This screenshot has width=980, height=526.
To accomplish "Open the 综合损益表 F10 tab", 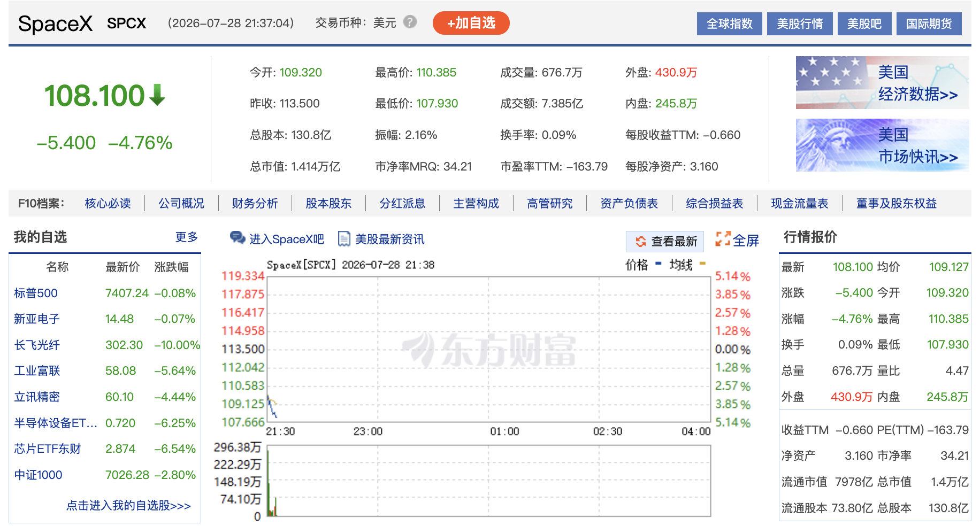I will coord(715,203).
